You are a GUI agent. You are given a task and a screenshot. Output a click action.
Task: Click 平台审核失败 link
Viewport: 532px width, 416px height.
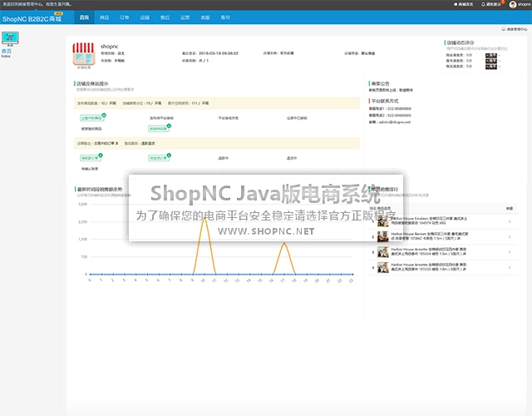point(229,118)
